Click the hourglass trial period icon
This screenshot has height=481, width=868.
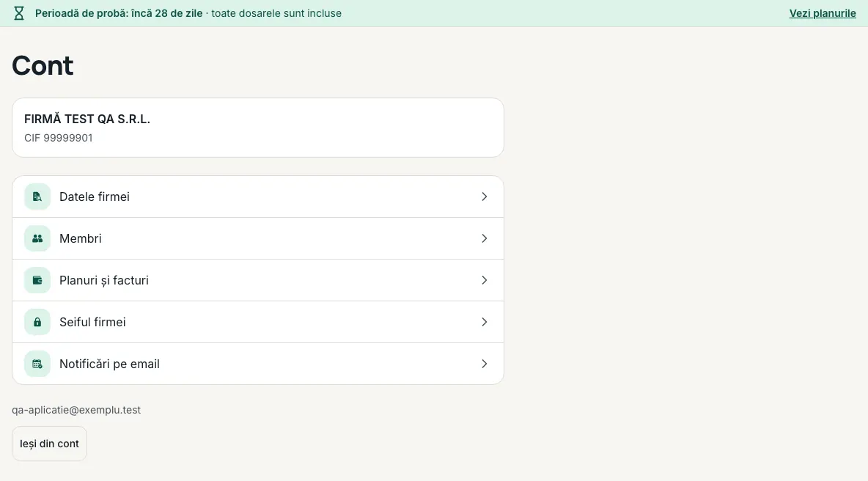coord(19,13)
